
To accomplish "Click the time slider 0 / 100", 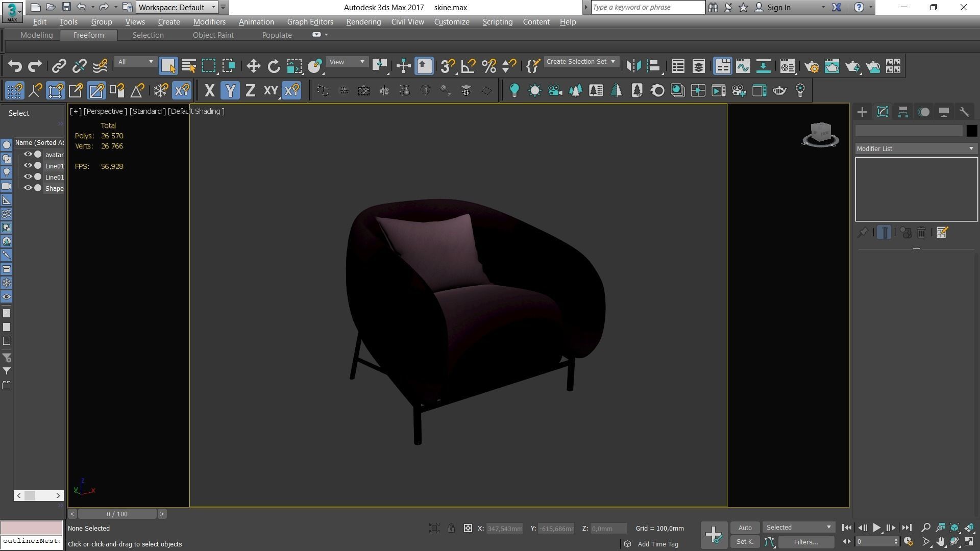I will (117, 514).
